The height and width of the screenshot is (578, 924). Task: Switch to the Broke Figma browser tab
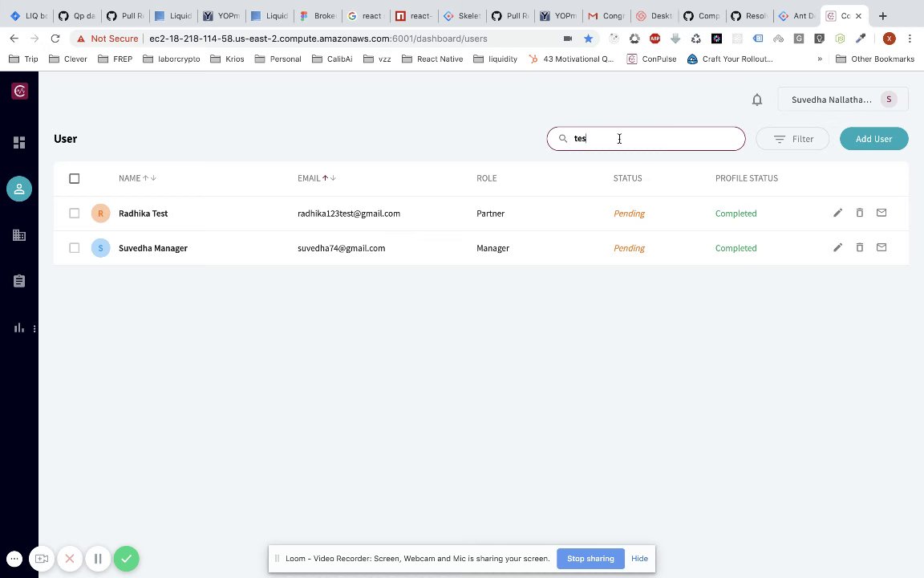(x=318, y=16)
